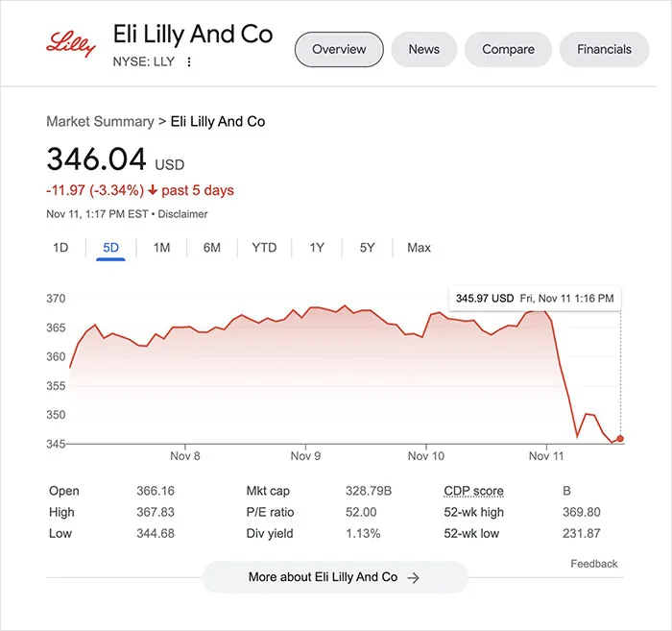Select the Max time range
Viewport: 672px width, 631px height.
tap(419, 248)
